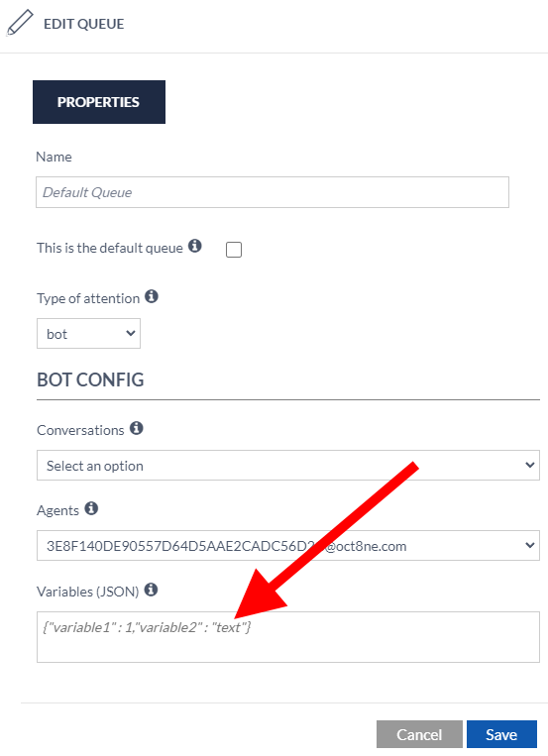Focus the Name field showing Default Queue
The width and height of the screenshot is (548, 756).
tap(273, 192)
